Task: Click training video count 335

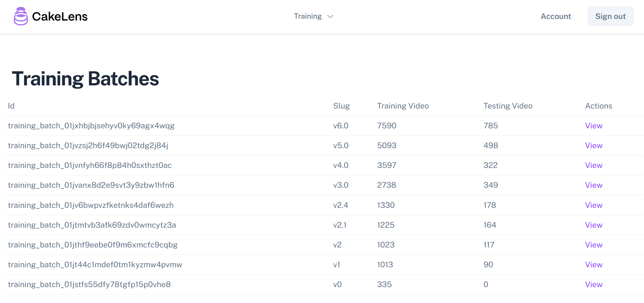Action: coord(384,284)
